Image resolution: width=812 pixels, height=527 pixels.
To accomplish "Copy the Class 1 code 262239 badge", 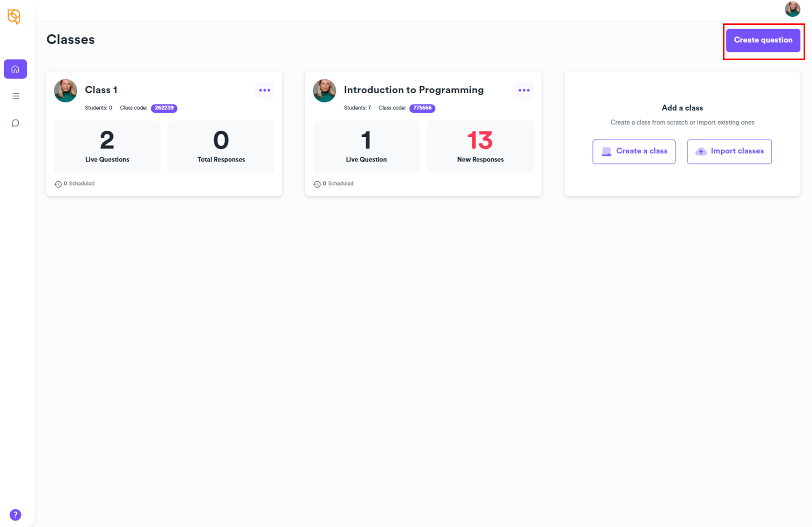I will point(164,108).
